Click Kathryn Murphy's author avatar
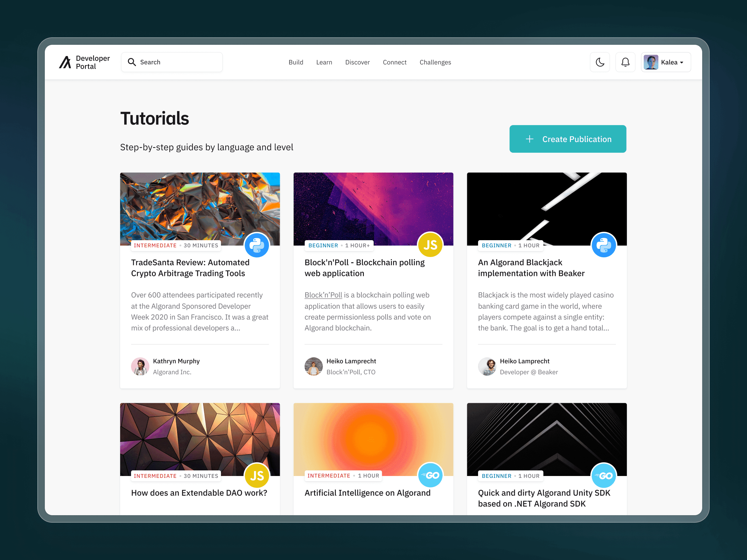The width and height of the screenshot is (747, 560). [140, 366]
